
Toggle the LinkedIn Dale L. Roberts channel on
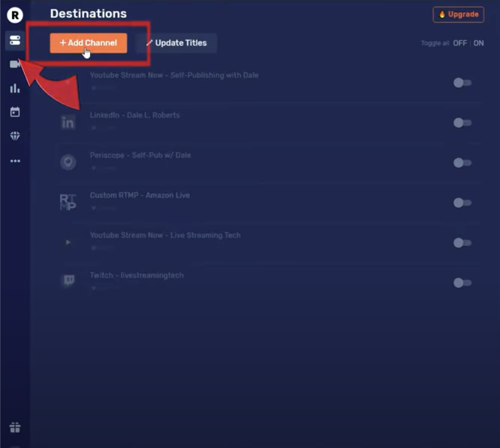(x=462, y=122)
